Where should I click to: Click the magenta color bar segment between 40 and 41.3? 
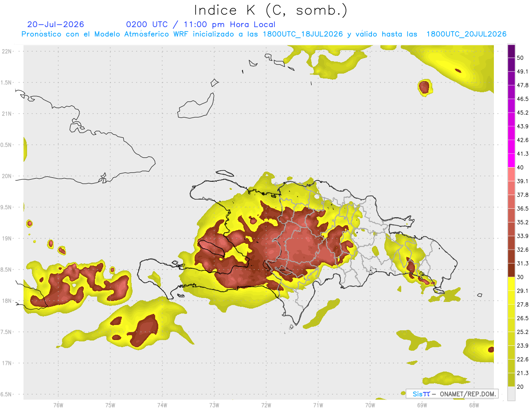point(511,161)
